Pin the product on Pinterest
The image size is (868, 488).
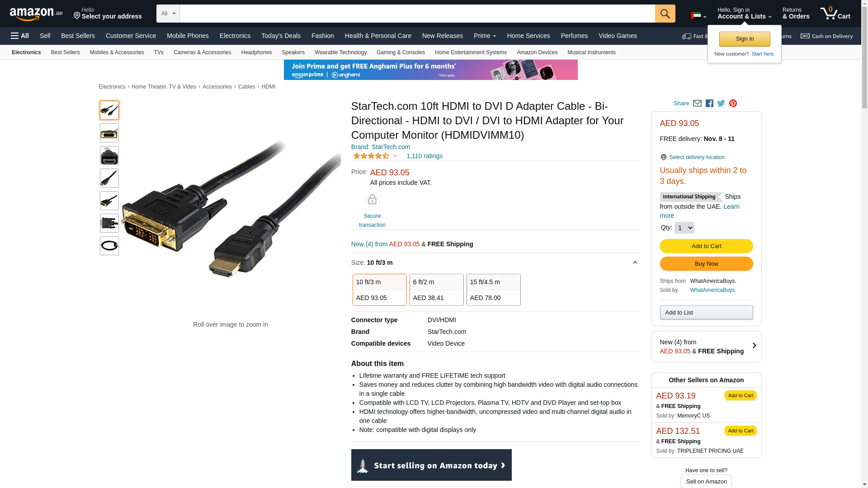(x=733, y=103)
